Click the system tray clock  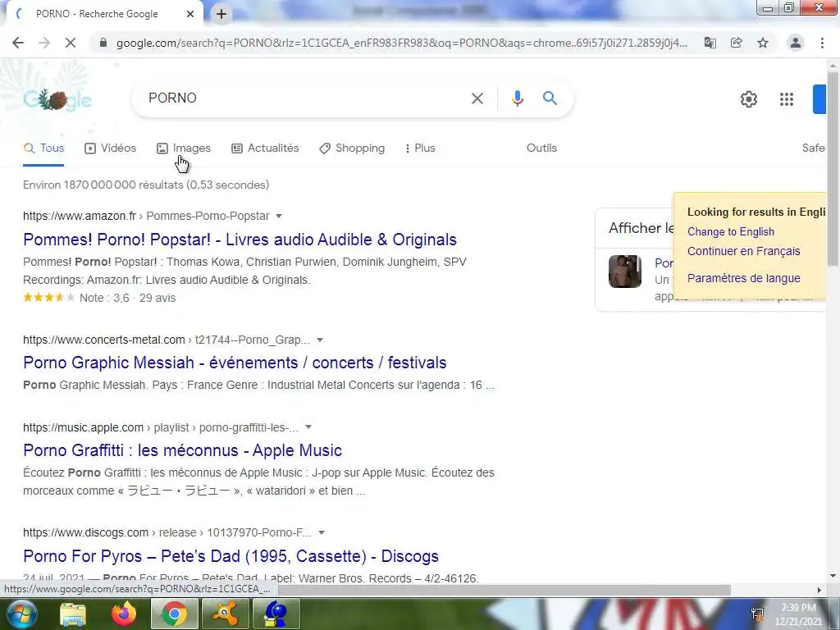pos(798,614)
